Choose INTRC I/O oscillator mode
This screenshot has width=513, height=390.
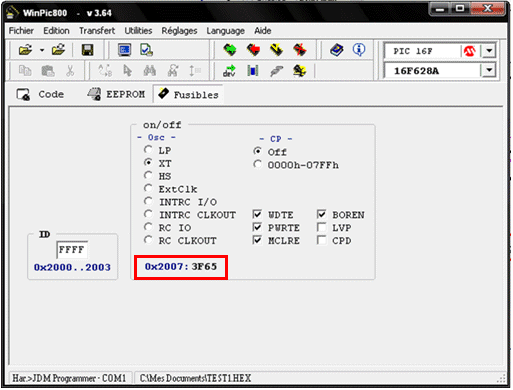pyautogui.click(x=148, y=201)
